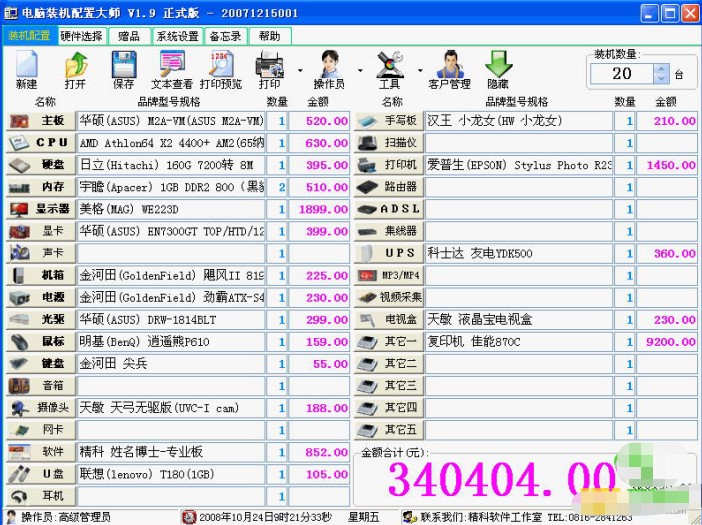702x525 pixels.
Task: Click the 内存 quantity field showing 2
Action: tap(277, 187)
